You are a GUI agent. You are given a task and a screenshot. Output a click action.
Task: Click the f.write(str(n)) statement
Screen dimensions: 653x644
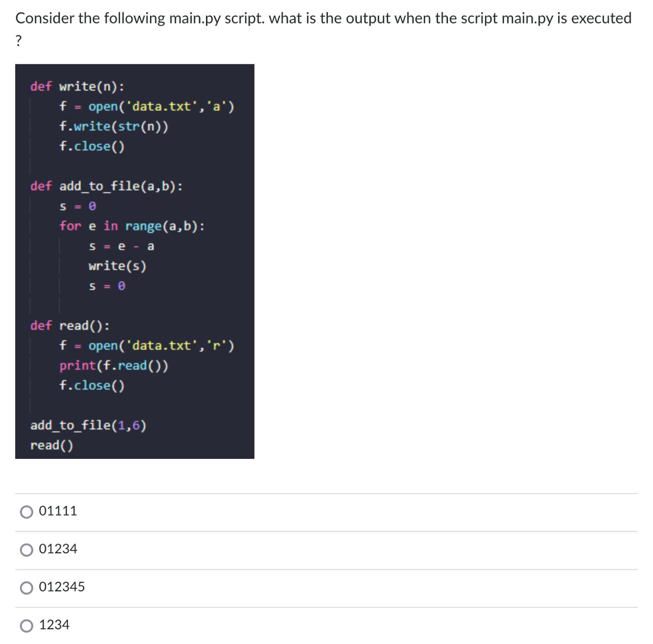pyautogui.click(x=114, y=127)
